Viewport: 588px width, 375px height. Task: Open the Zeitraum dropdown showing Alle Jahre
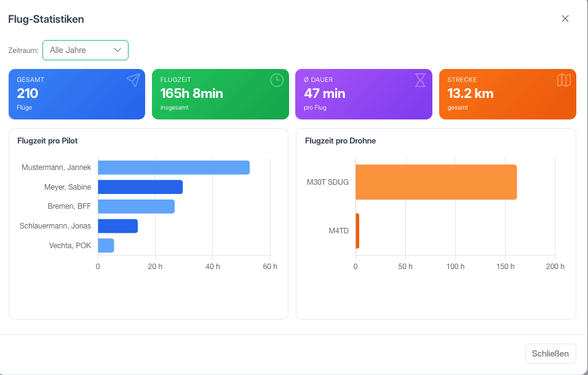click(x=85, y=50)
